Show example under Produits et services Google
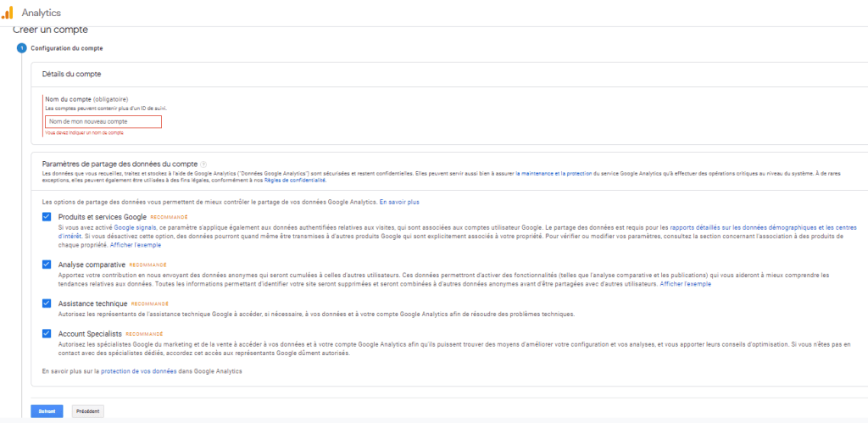Viewport: 868px width, 423px height. 136,244
